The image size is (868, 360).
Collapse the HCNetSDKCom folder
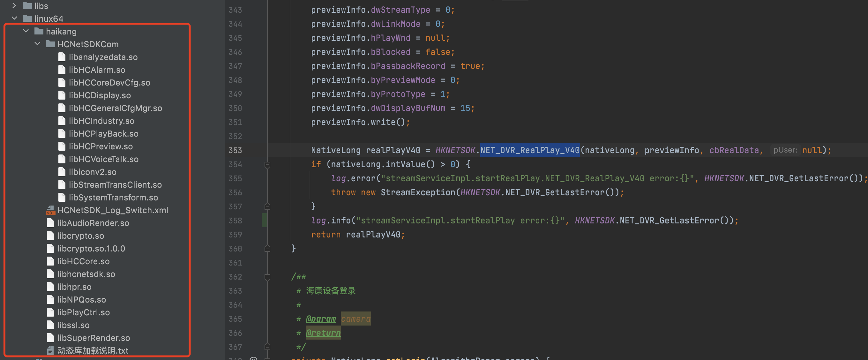(37, 44)
